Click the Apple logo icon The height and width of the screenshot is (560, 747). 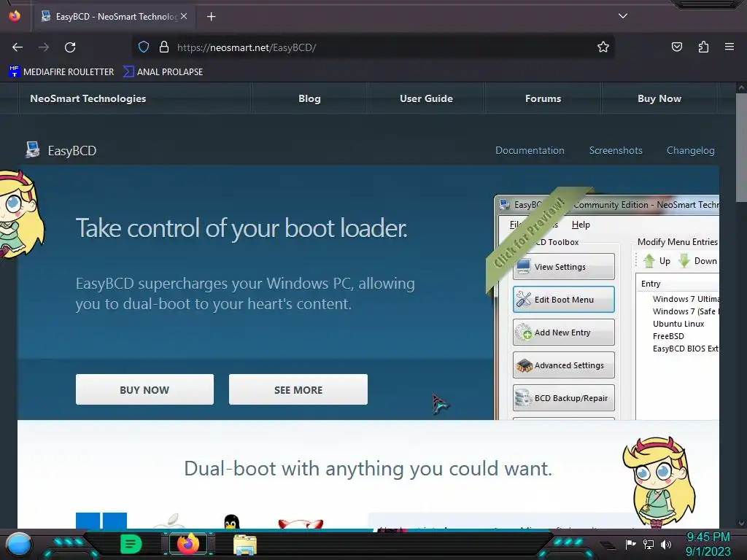point(169,521)
